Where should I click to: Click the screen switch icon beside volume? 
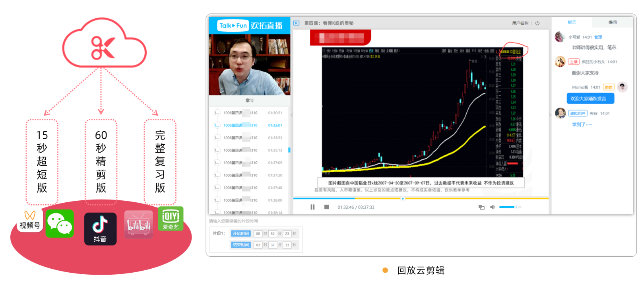pos(481,207)
